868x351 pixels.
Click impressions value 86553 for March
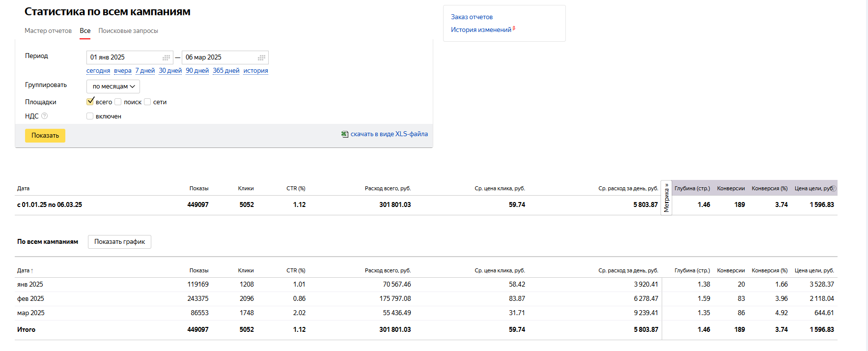[199, 313]
